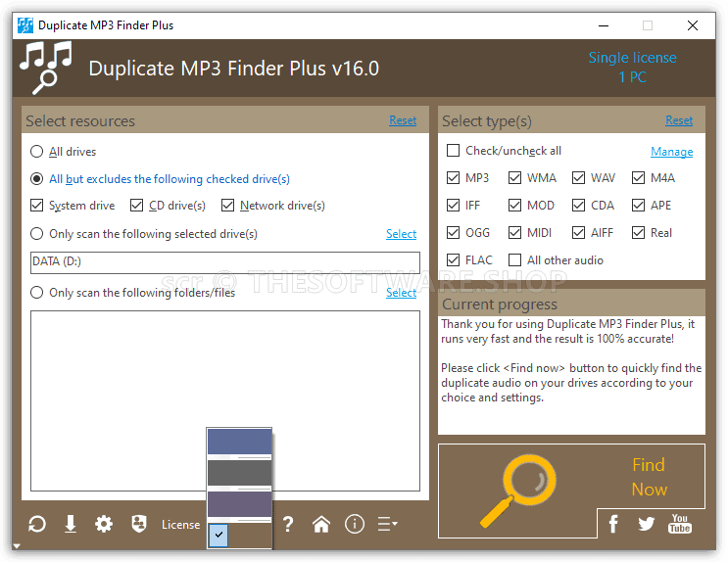Click the Find Now text button
Image resolution: width=728 pixels, height=562 pixels.
[649, 477]
